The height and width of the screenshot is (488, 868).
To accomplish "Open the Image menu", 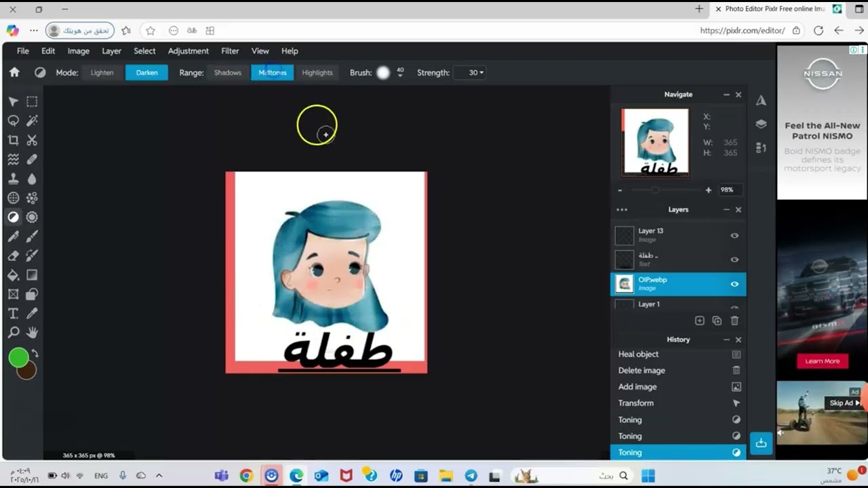I will click(78, 51).
